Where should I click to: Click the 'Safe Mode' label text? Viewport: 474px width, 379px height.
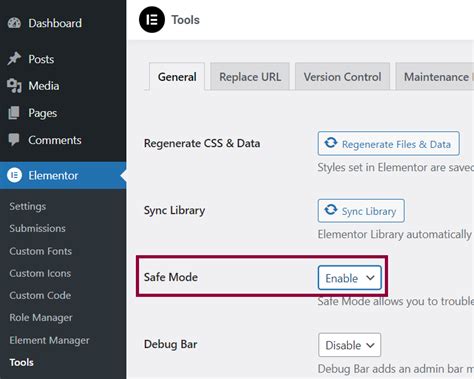click(171, 277)
